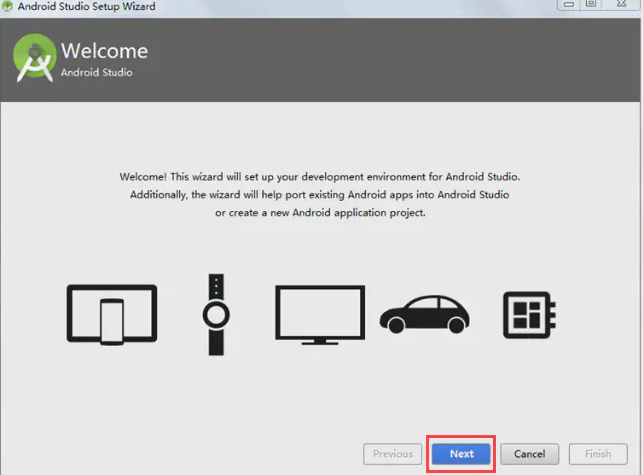Click the 'Android Studio' header subtitle
643x475 pixels.
[x=97, y=72]
